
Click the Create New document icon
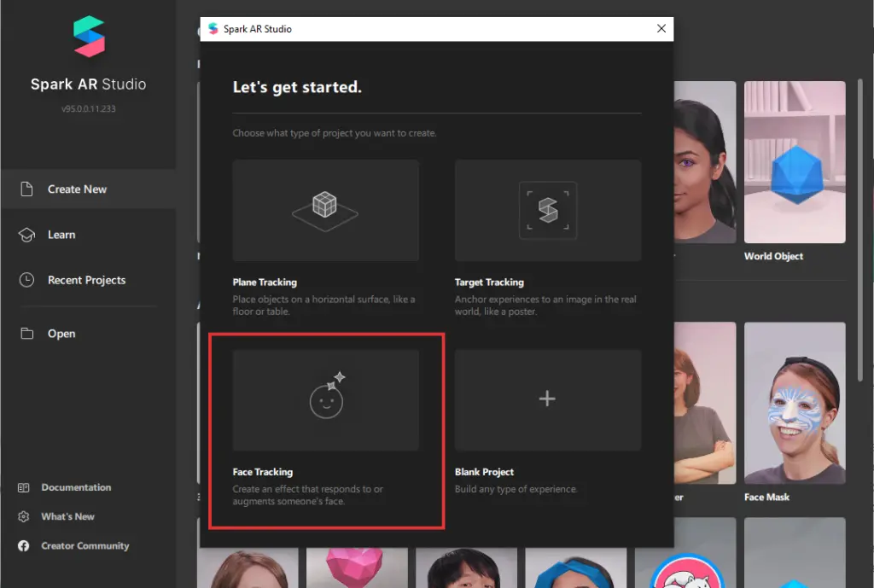26,189
